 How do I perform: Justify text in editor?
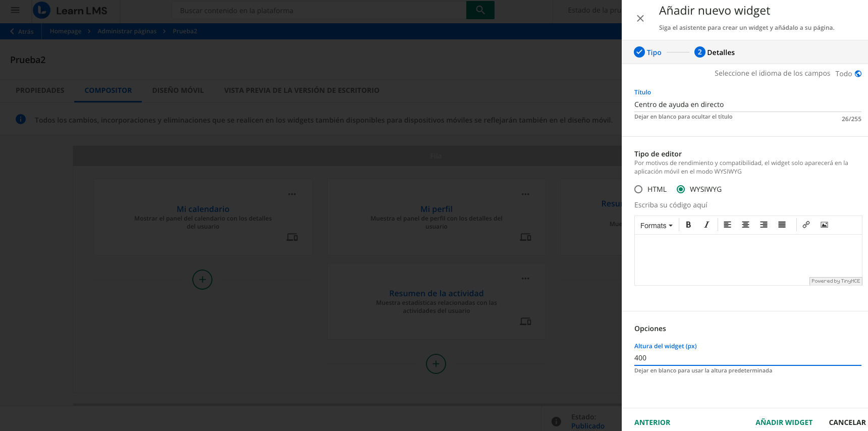(x=782, y=225)
